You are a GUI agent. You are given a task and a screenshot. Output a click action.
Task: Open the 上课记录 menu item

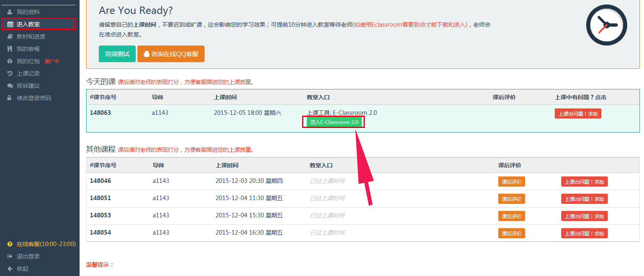(28, 73)
